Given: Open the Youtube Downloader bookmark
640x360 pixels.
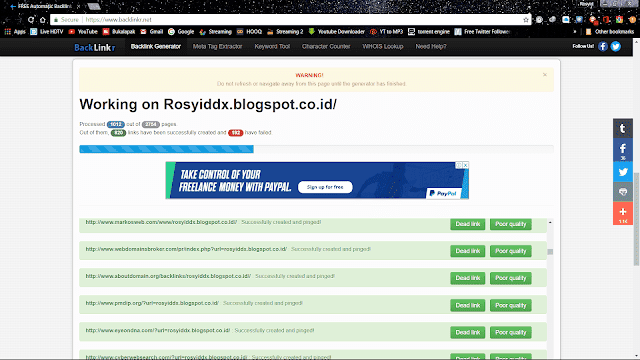Looking at the screenshot, I should [x=337, y=31].
